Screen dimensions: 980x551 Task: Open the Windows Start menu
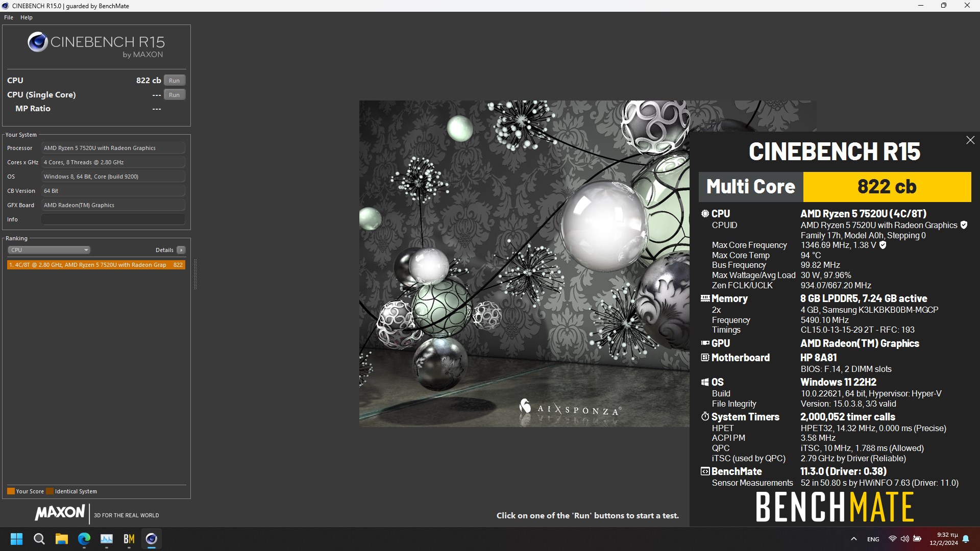pyautogui.click(x=16, y=539)
